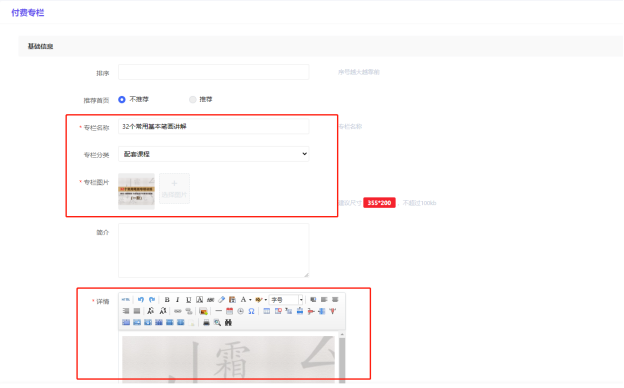The height and width of the screenshot is (388, 624).
Task: Toggle bold formatting
Action: [167, 300]
